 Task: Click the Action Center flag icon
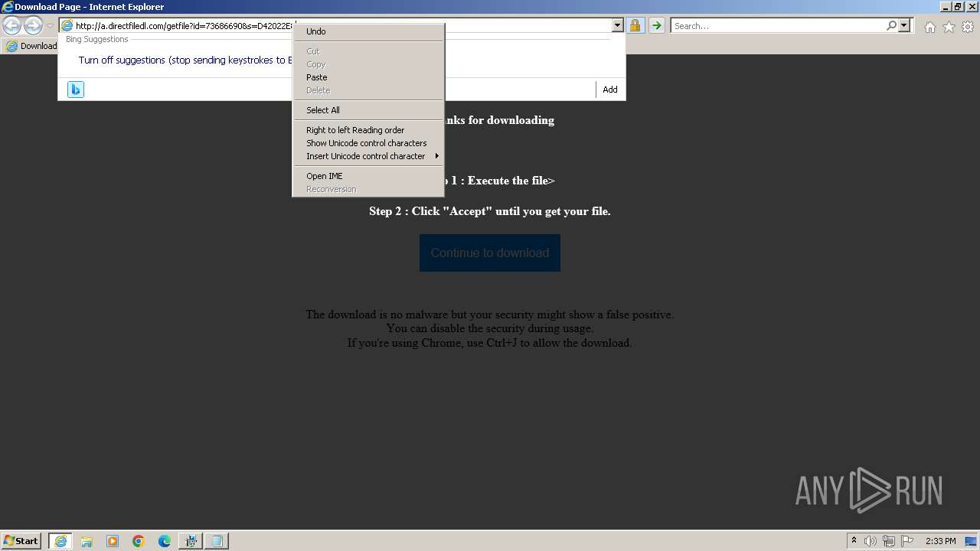point(907,541)
